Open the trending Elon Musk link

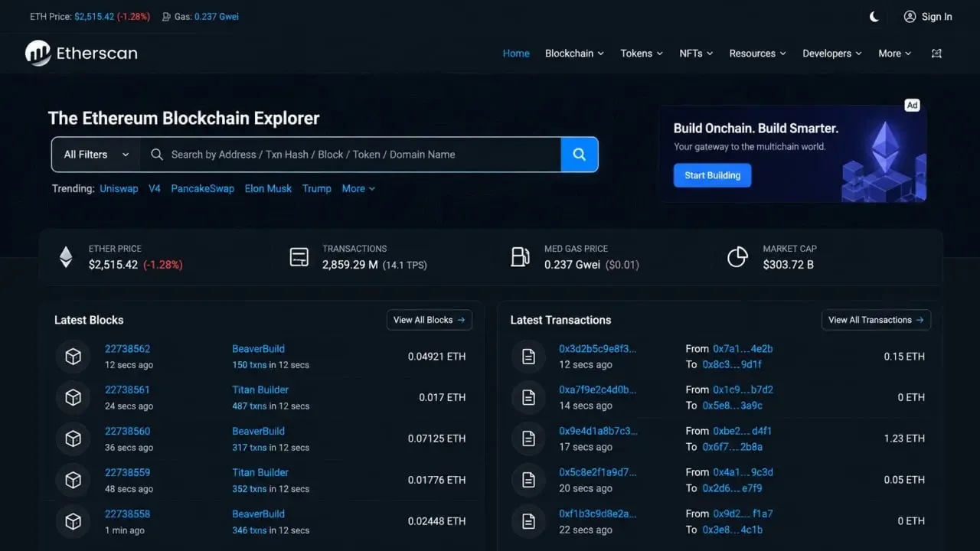tap(268, 188)
